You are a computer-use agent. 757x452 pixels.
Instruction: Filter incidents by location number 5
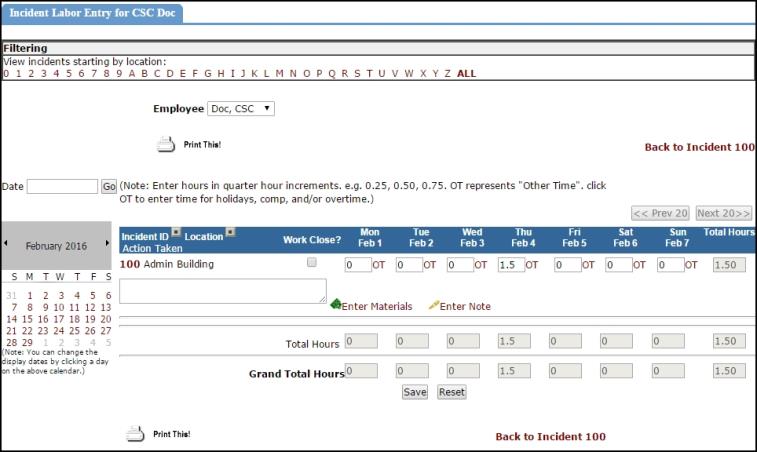pyautogui.click(x=69, y=74)
